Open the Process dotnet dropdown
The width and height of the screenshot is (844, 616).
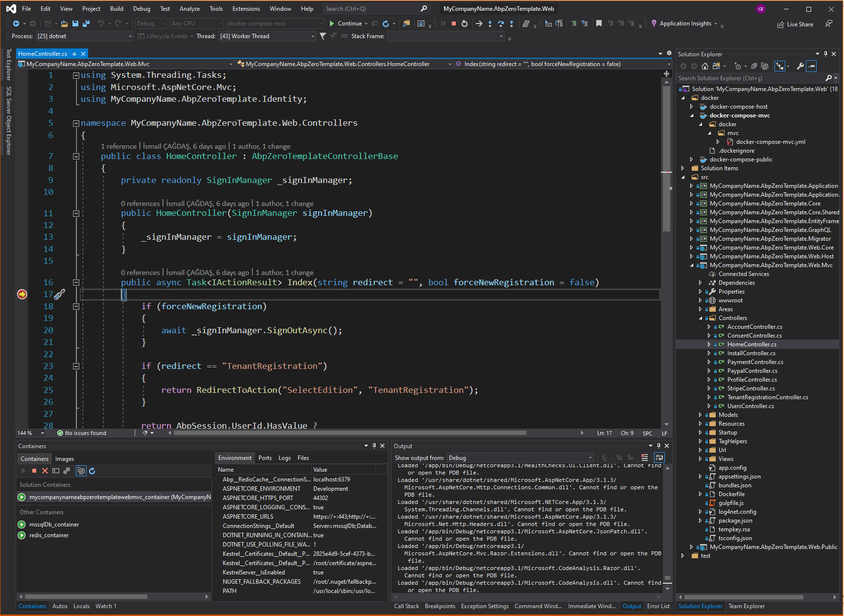(84, 36)
